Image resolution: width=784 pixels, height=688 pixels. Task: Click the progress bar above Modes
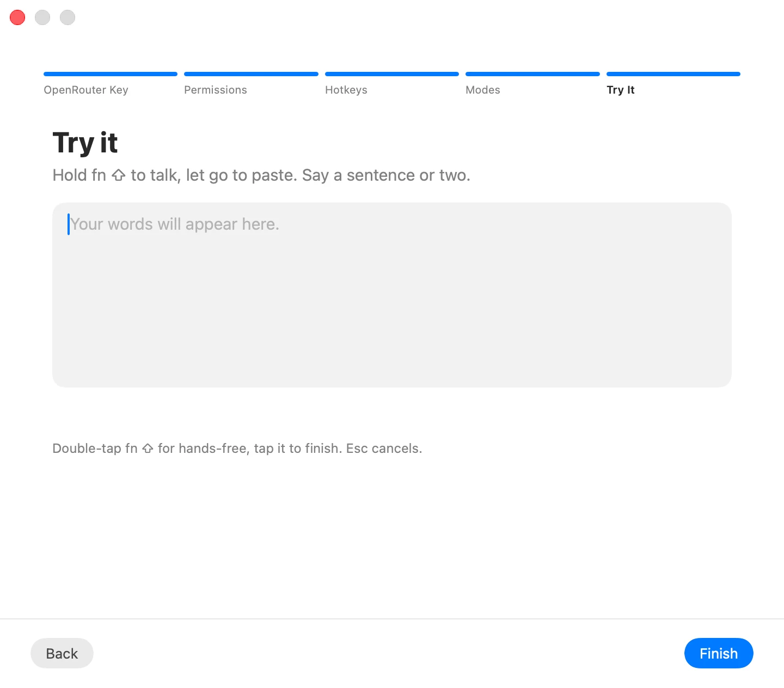532,74
